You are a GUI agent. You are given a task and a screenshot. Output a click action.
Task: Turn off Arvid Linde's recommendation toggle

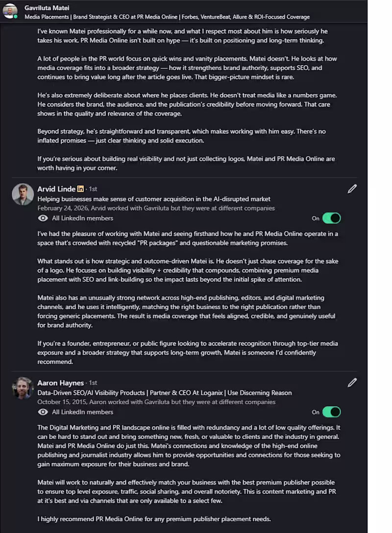point(331,218)
